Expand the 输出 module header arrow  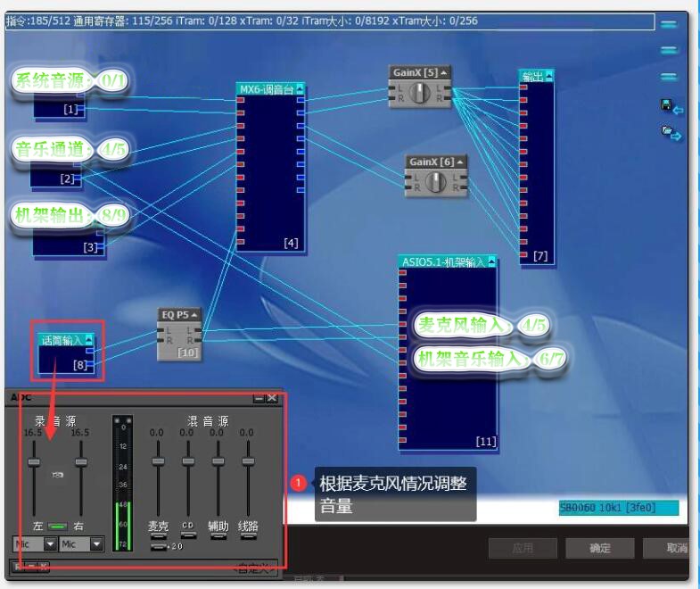549,76
